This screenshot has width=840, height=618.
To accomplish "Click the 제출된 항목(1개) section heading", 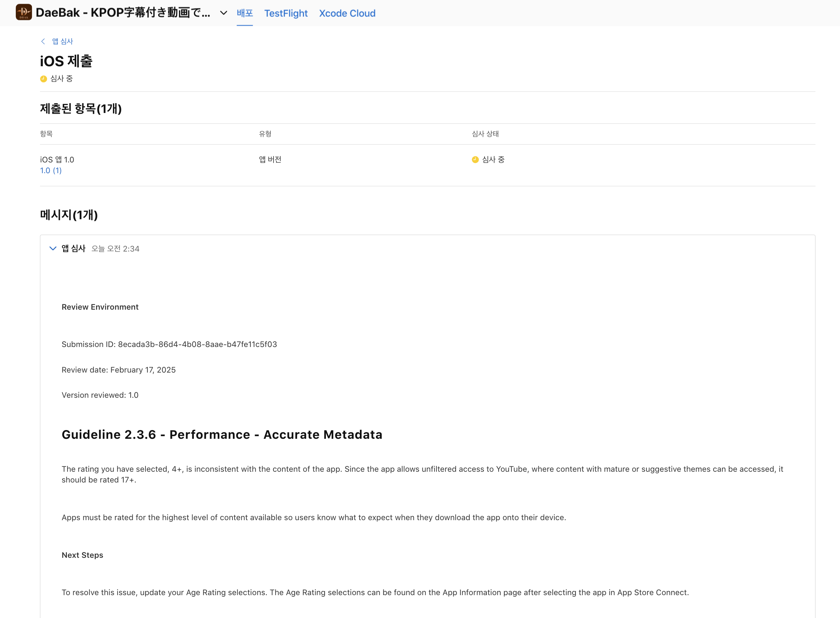I will tap(81, 109).
